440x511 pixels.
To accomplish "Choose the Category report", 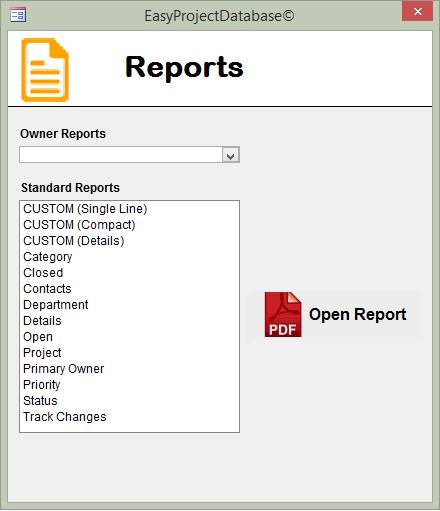I will (x=129, y=257).
